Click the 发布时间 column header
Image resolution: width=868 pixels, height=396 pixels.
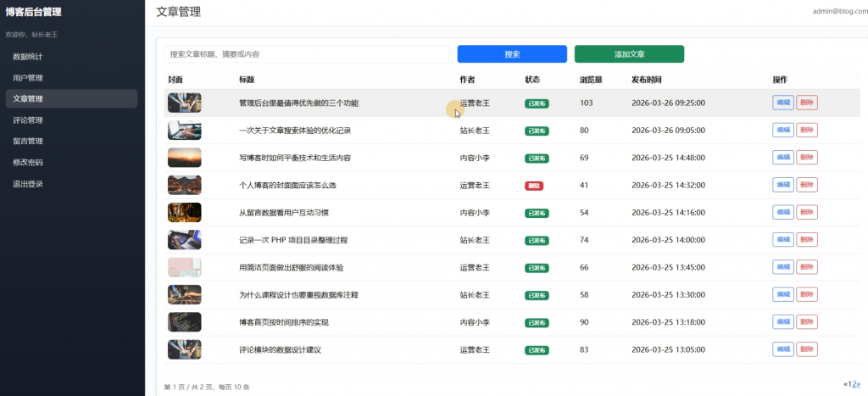(x=646, y=80)
